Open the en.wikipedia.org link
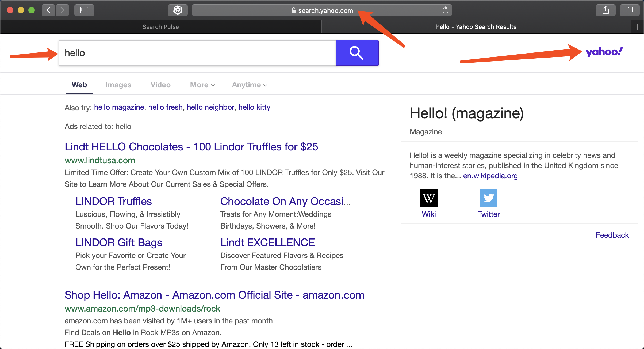The height and width of the screenshot is (349, 644). click(490, 176)
